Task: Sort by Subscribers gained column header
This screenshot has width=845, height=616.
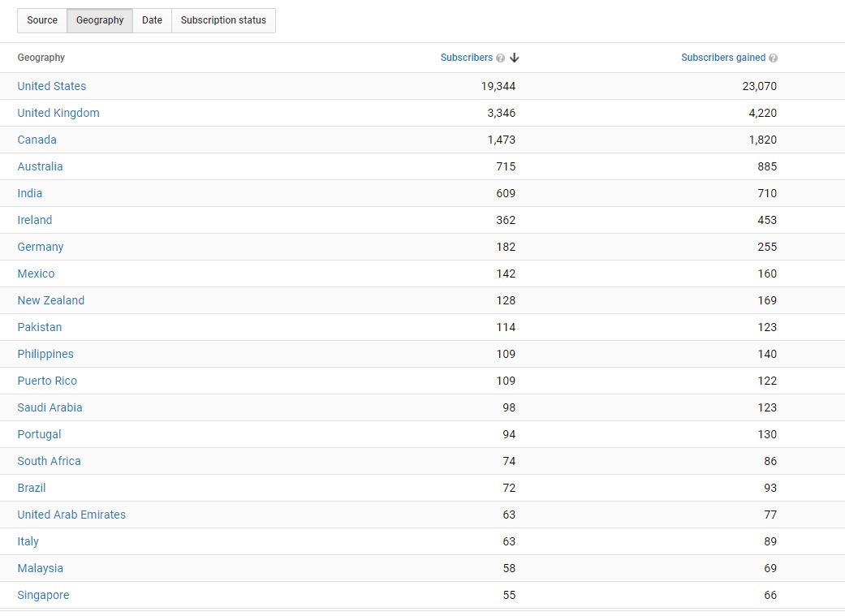Action: (x=723, y=58)
